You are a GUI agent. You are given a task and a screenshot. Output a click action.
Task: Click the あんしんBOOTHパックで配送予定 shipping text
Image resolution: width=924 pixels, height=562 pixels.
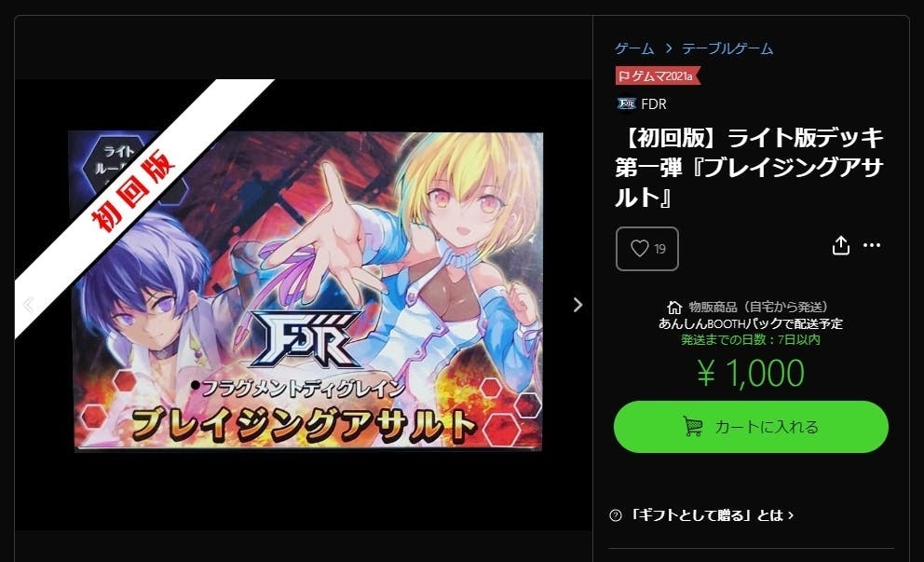coord(750,323)
